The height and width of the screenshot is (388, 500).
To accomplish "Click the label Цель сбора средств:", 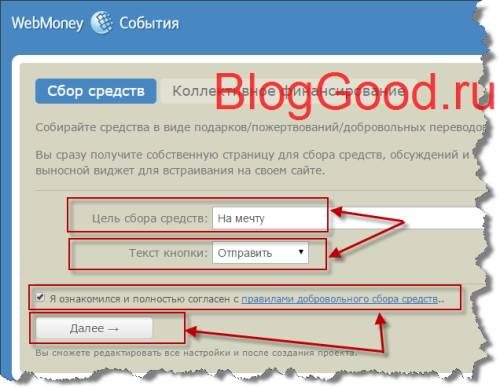I will tap(150, 218).
